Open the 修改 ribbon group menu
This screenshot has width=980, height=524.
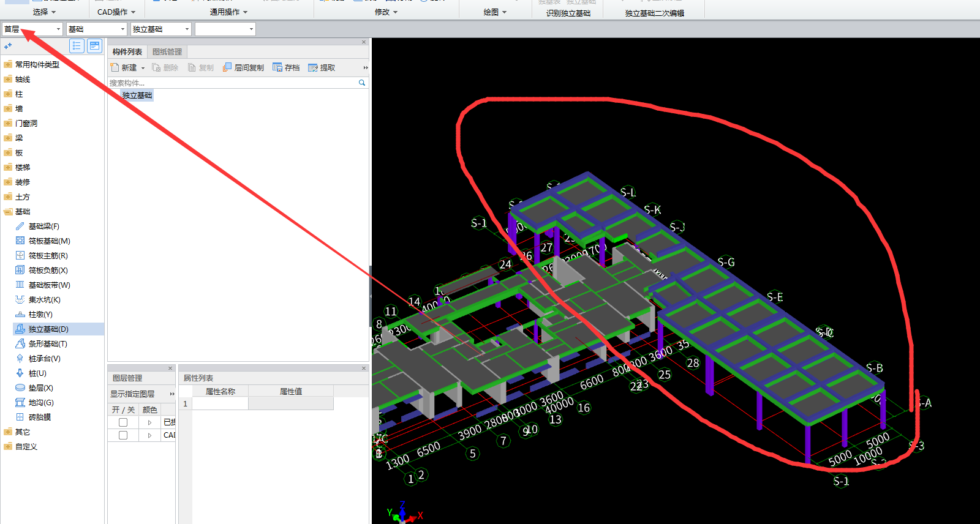386,12
